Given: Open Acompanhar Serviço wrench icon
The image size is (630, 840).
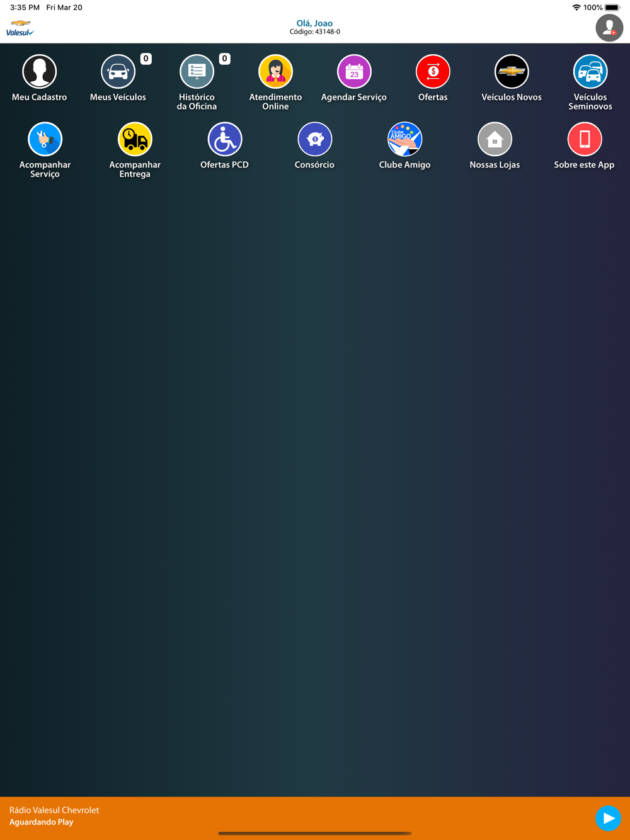Looking at the screenshot, I should pos(45,139).
